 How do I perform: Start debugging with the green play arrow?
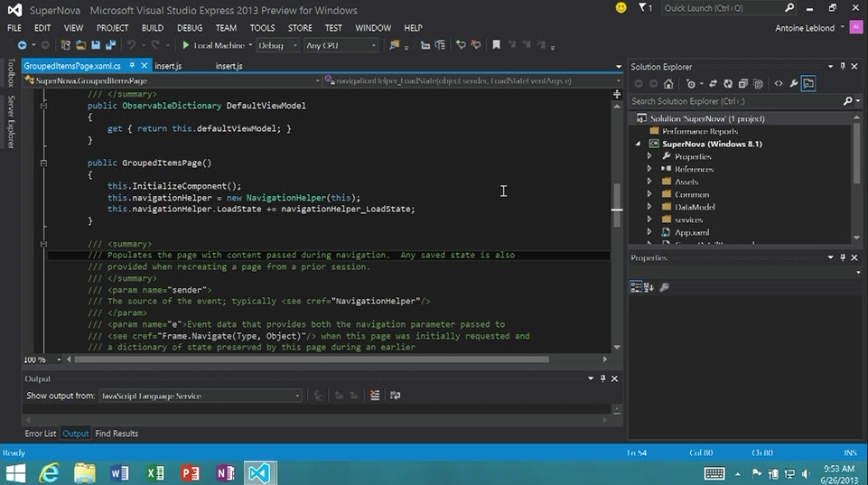(186, 45)
